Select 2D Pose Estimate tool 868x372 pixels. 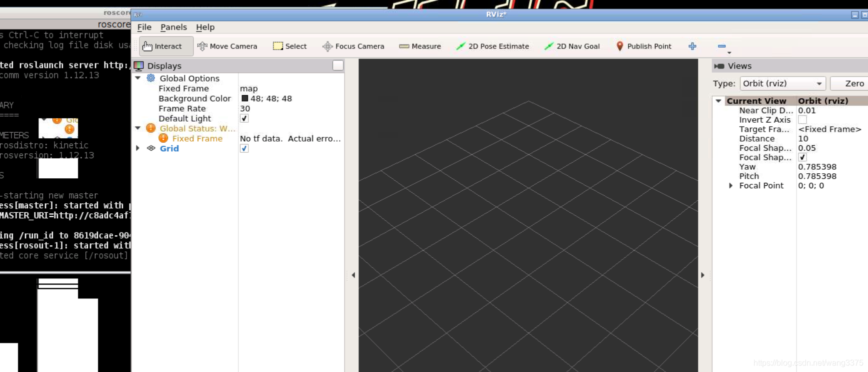(x=492, y=46)
